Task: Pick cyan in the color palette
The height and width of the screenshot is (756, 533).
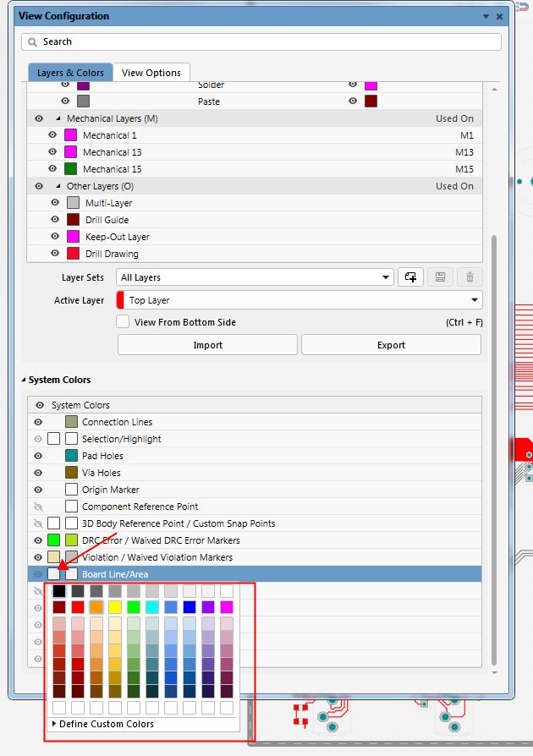Action: 152,607
